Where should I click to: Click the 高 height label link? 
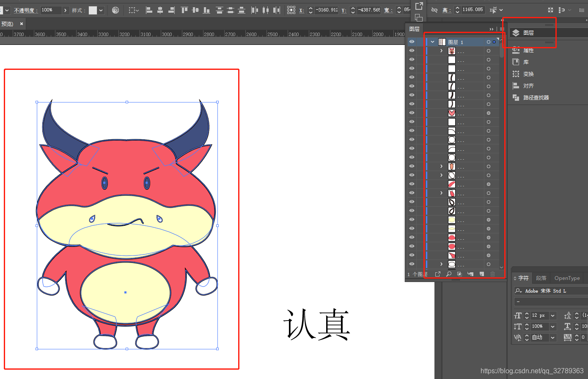pyautogui.click(x=446, y=10)
